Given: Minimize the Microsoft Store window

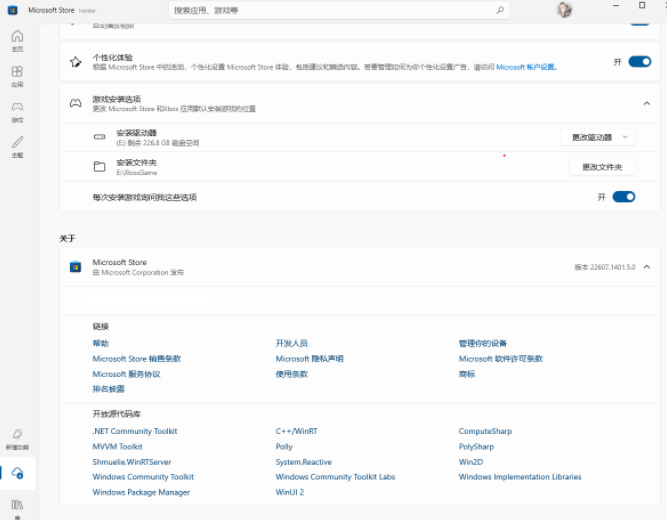Looking at the screenshot, I should [616, 6].
